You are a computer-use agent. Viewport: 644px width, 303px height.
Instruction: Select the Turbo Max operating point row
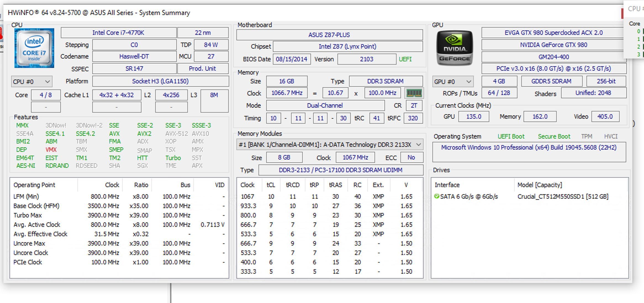tap(119, 215)
